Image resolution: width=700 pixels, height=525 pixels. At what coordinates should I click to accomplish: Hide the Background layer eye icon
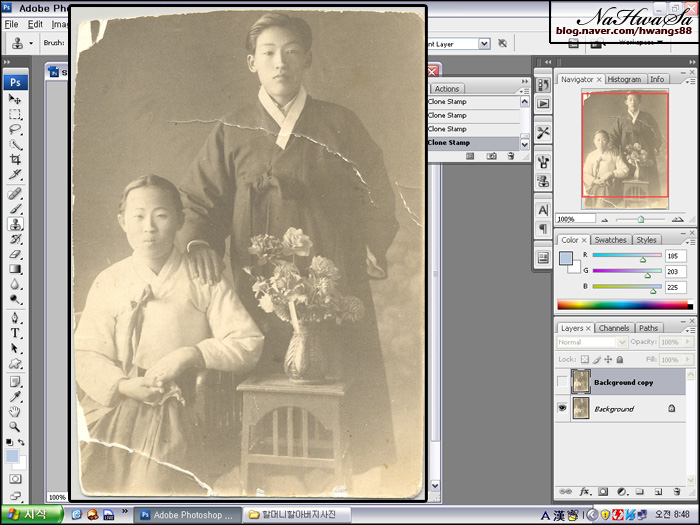(x=563, y=409)
